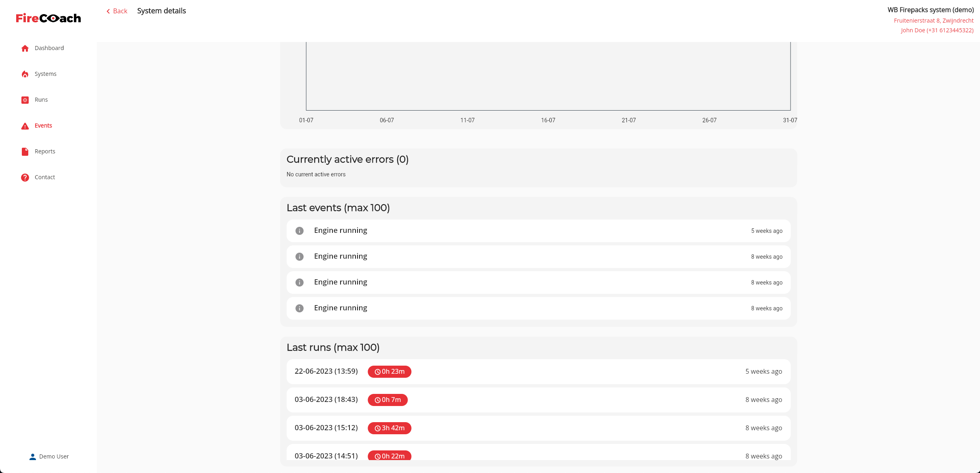Go to the Runs page

(x=41, y=100)
